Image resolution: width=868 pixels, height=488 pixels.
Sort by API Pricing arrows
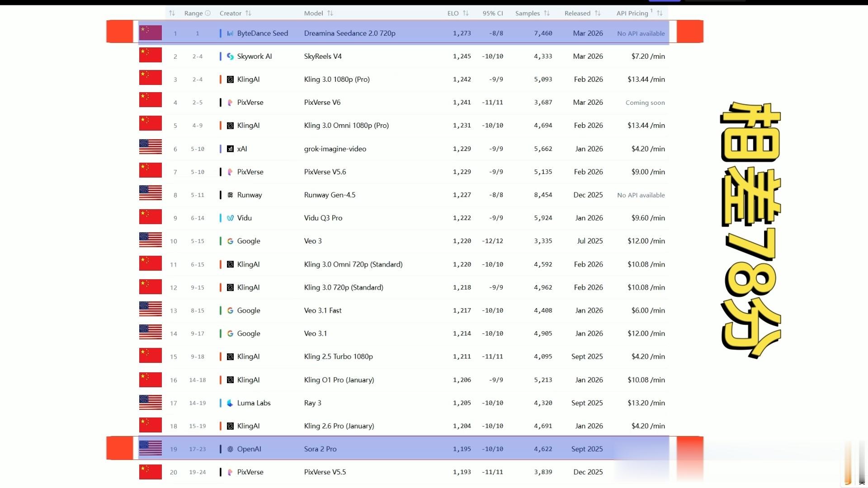[x=660, y=13]
